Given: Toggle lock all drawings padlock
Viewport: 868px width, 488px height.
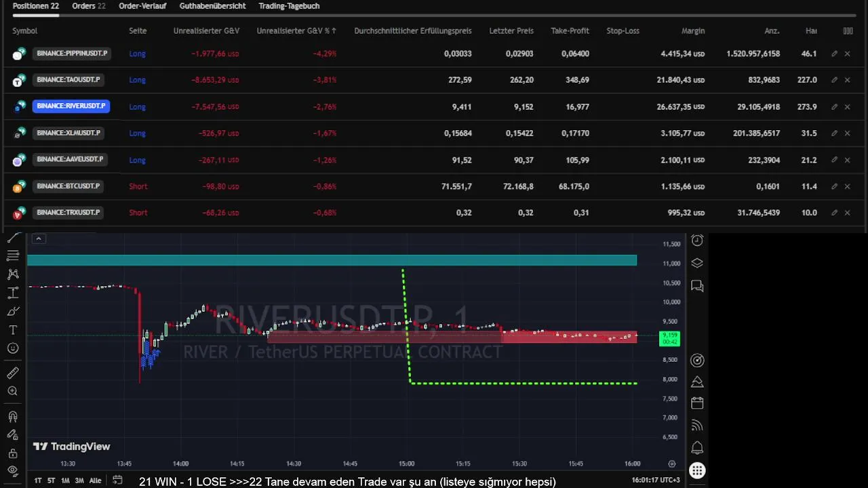Looking at the screenshot, I should click(13, 453).
